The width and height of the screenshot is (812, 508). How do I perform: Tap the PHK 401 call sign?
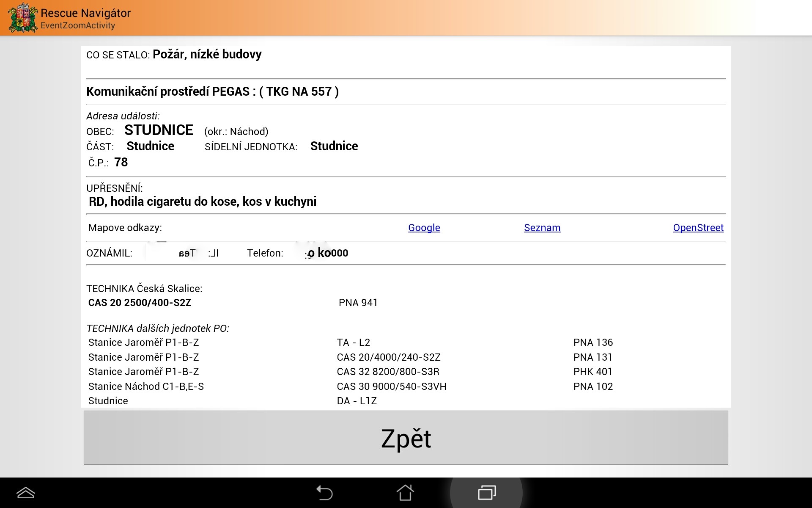click(x=593, y=372)
